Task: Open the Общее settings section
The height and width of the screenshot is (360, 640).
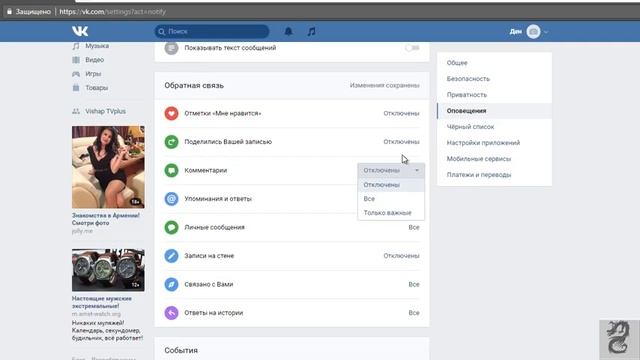Action: (494, 63)
